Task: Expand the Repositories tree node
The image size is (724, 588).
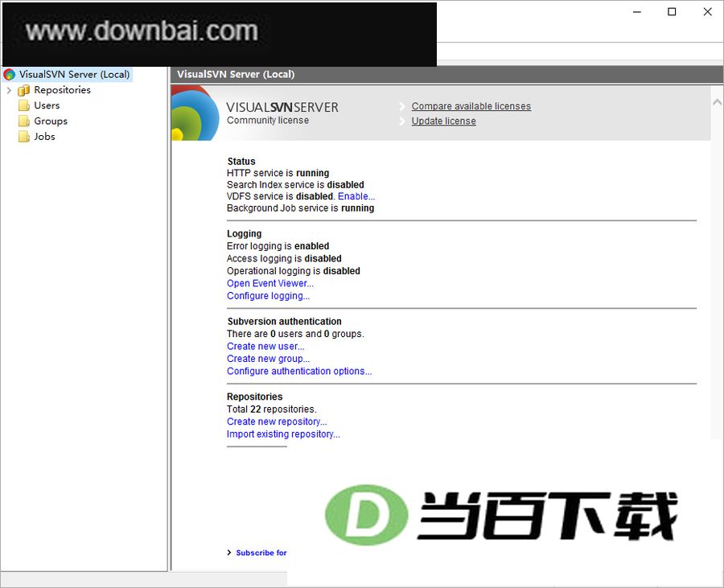Action: click(x=9, y=90)
